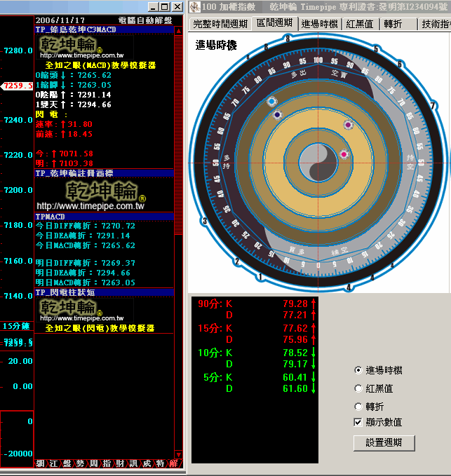Click the red scroll-up arrow in left panel
Image resolution: width=451 pixels, height=476 pixels.
click(179, 29)
